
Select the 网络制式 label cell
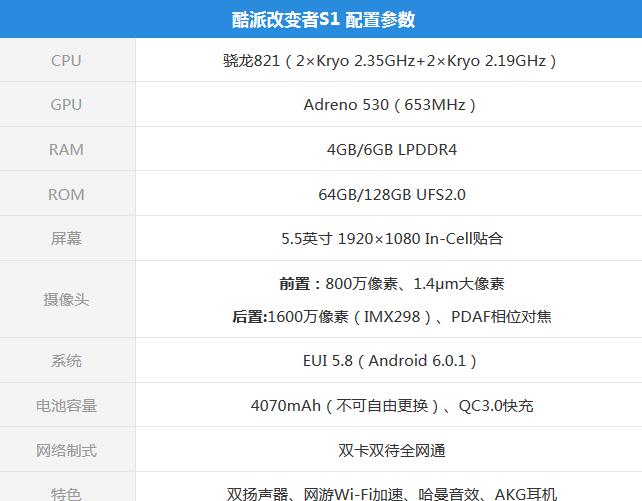pyautogui.click(x=68, y=450)
